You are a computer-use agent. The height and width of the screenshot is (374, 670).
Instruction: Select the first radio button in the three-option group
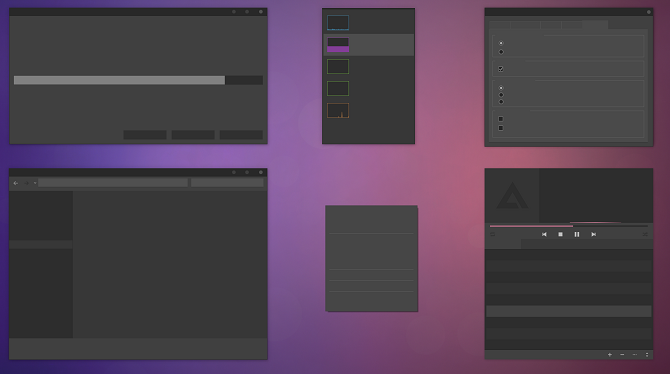pyautogui.click(x=501, y=88)
